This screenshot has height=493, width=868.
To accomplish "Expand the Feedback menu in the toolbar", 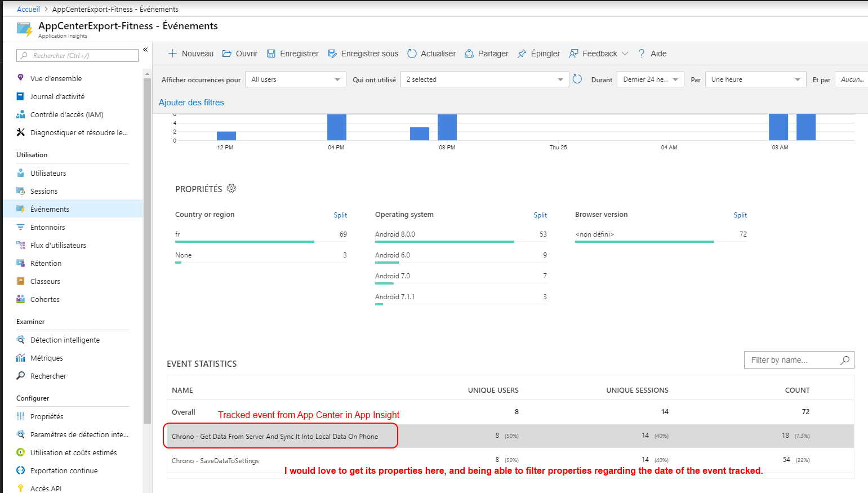I will pos(598,54).
